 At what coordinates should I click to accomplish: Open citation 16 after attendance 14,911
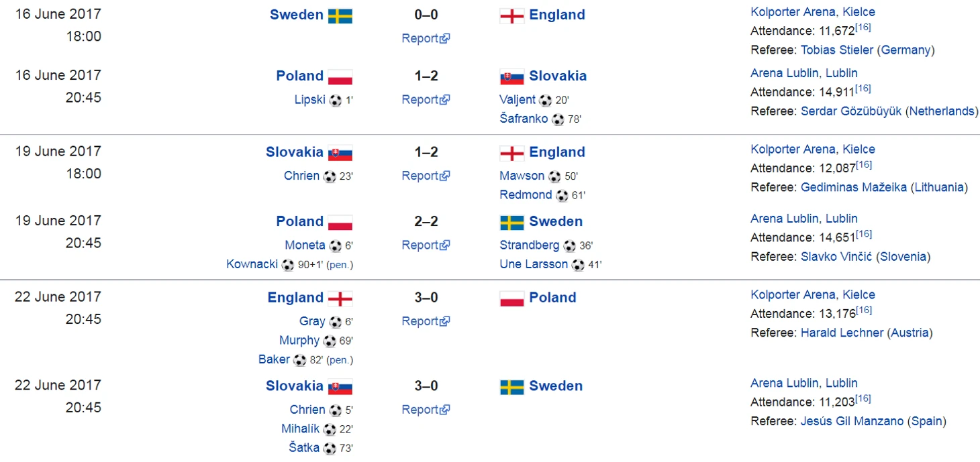863,89
